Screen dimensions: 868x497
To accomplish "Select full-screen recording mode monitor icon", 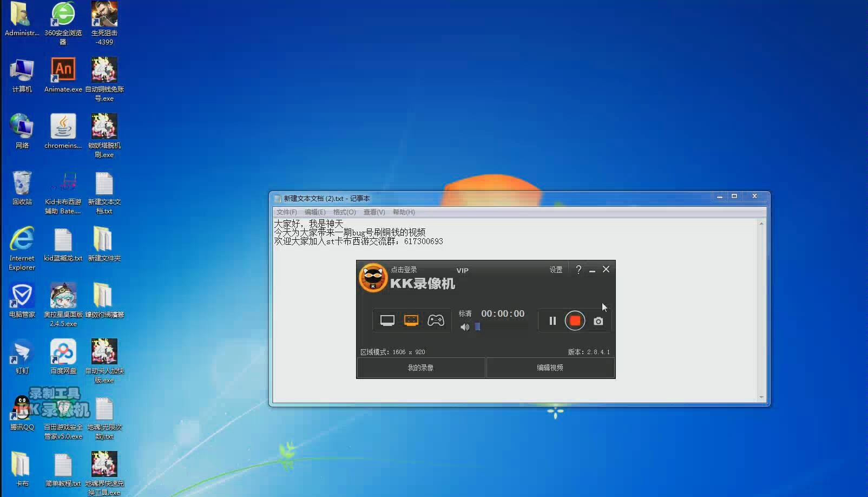I will 387,321.
